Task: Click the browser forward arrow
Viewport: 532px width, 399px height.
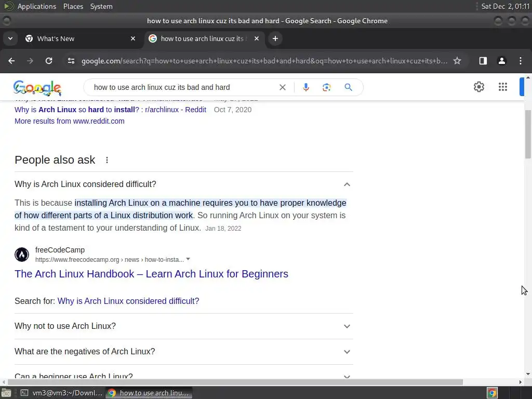Action: (x=30, y=61)
